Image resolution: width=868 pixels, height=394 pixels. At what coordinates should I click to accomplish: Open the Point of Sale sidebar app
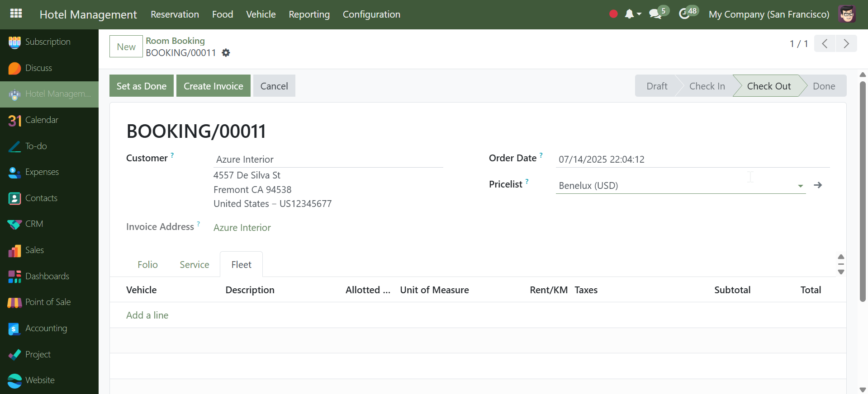[47, 302]
